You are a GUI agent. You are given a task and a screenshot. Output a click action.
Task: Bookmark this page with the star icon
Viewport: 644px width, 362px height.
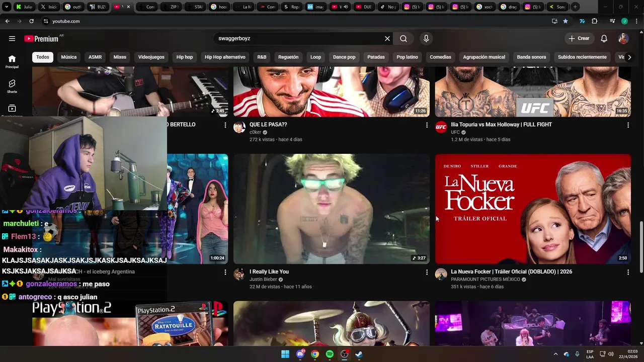coord(566,21)
